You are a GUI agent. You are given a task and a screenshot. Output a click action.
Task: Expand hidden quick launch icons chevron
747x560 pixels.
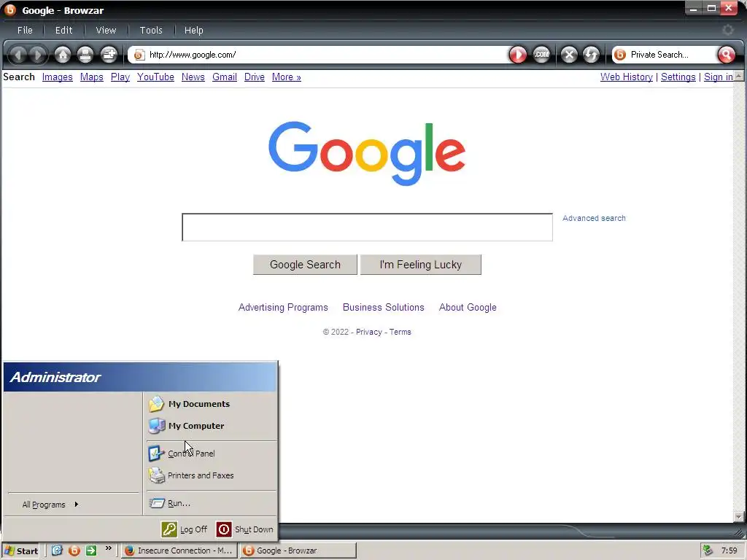pos(109,548)
